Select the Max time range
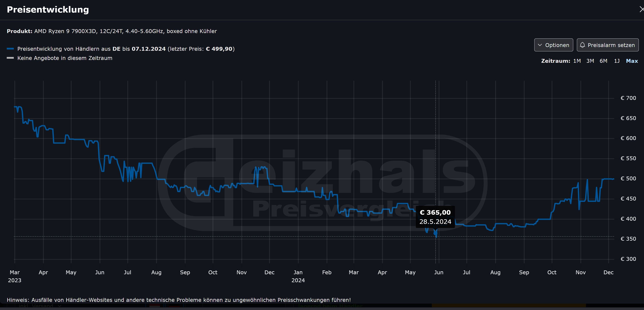This screenshot has height=310, width=644. (x=632, y=61)
